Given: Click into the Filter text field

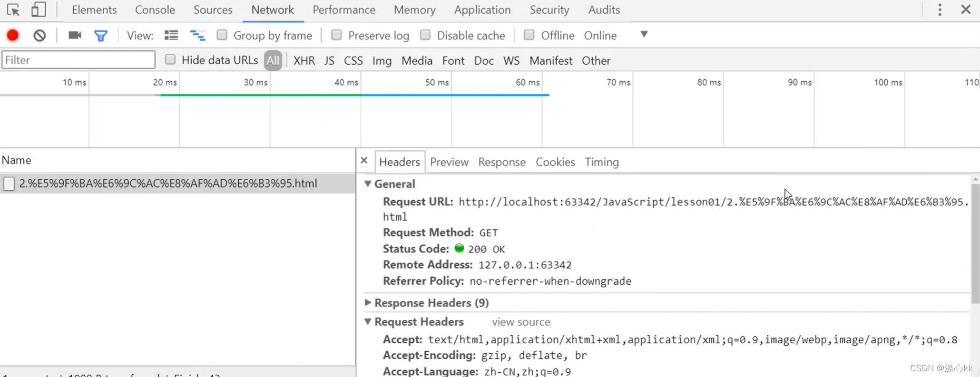Looking at the screenshot, I should pos(78,60).
